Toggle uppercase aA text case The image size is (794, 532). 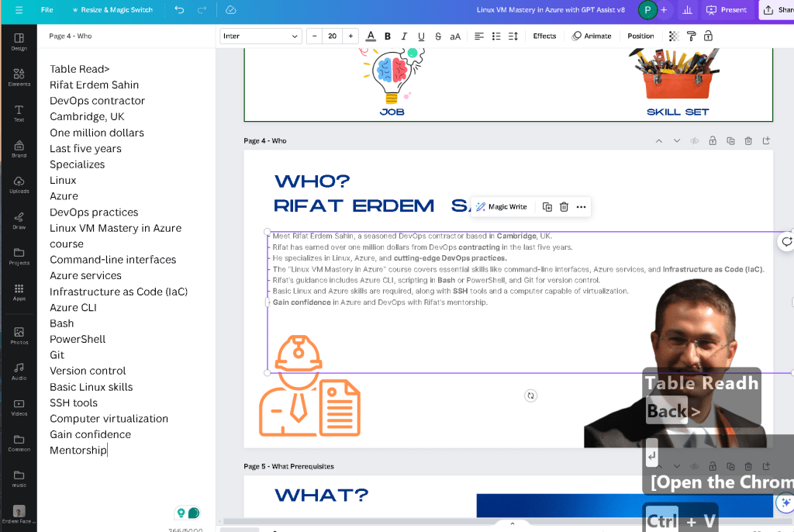(x=455, y=36)
